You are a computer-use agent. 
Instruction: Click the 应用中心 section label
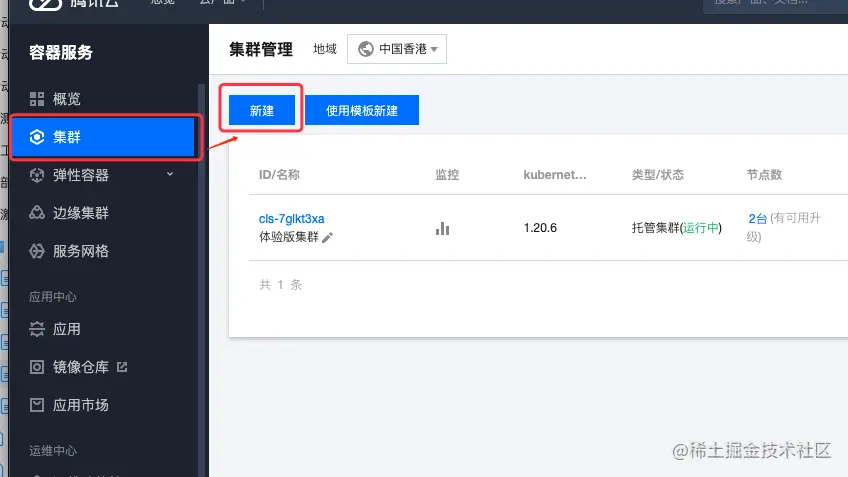click(x=53, y=296)
